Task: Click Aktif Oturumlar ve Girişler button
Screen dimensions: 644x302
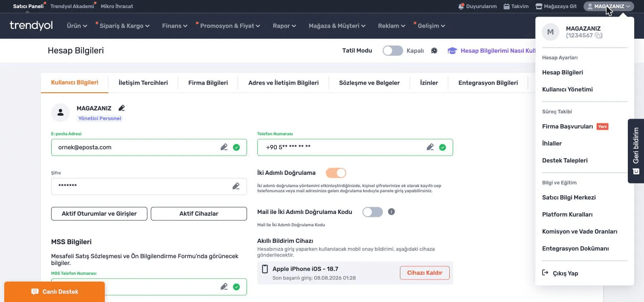Action: (99, 214)
